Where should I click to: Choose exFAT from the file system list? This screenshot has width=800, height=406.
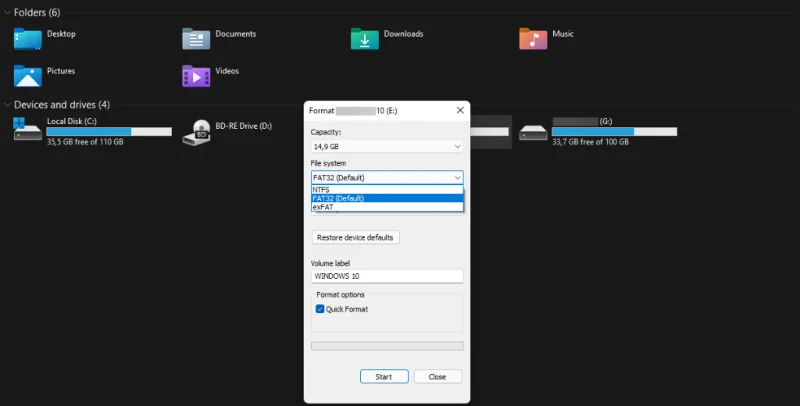click(x=387, y=207)
